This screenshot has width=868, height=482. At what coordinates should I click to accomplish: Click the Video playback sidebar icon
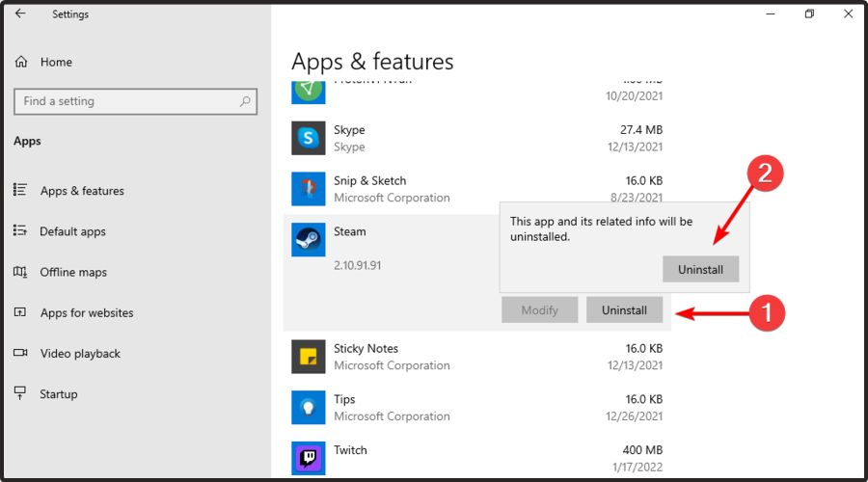[20, 353]
